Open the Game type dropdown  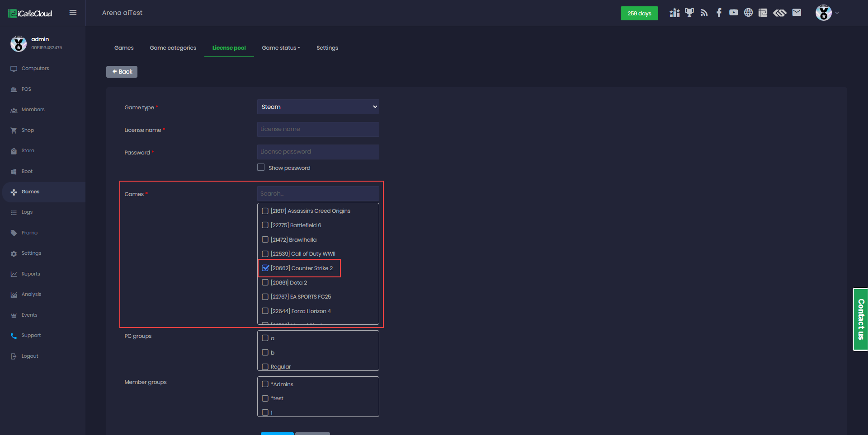318,107
